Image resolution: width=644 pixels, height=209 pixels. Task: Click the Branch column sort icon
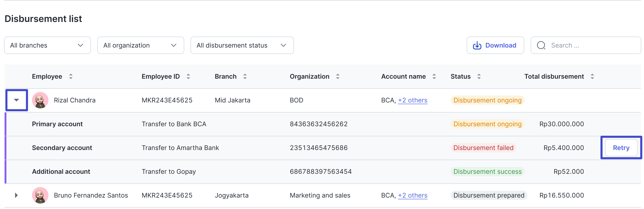[x=245, y=77]
